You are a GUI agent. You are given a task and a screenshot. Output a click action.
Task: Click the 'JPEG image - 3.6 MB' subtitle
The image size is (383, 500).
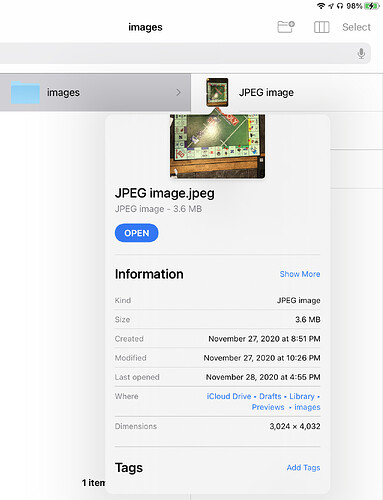click(158, 209)
